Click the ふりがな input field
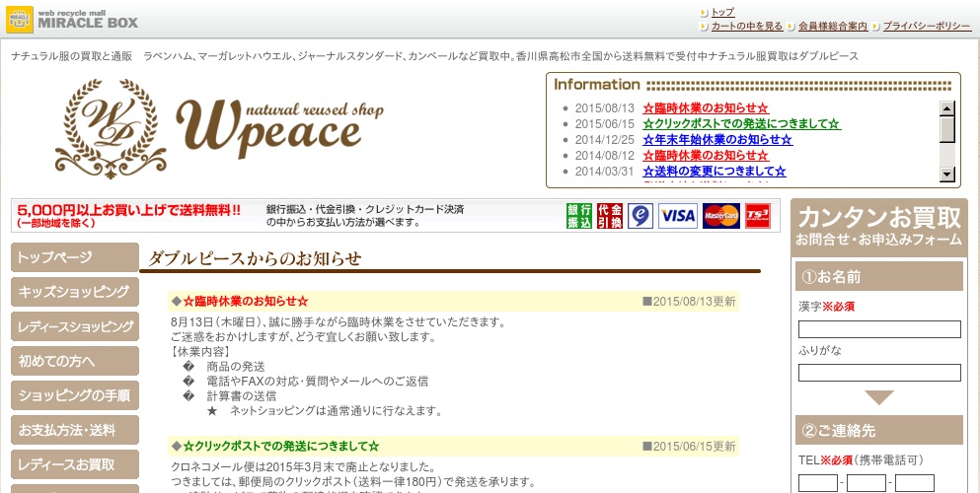The width and height of the screenshot is (980, 493). (x=878, y=373)
